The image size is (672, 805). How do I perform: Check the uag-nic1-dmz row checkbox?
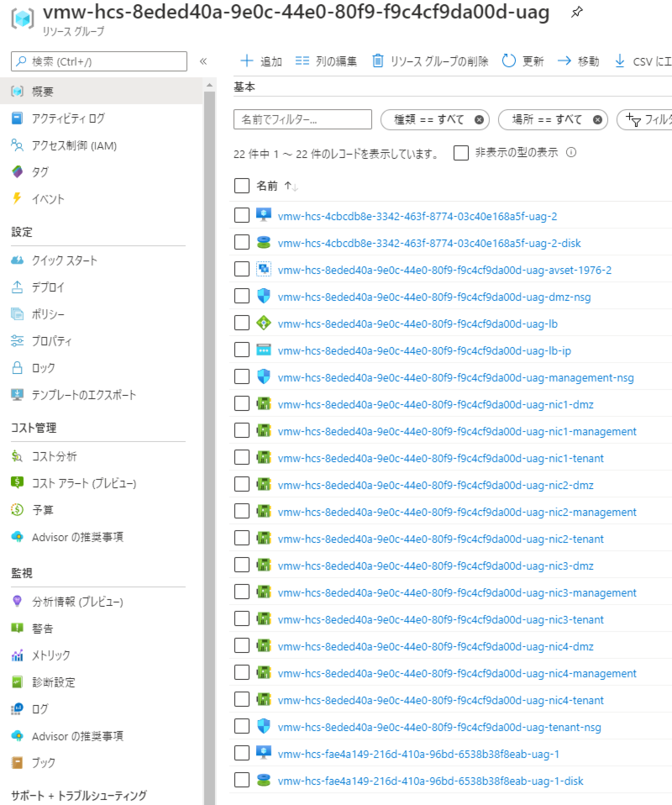coord(242,403)
